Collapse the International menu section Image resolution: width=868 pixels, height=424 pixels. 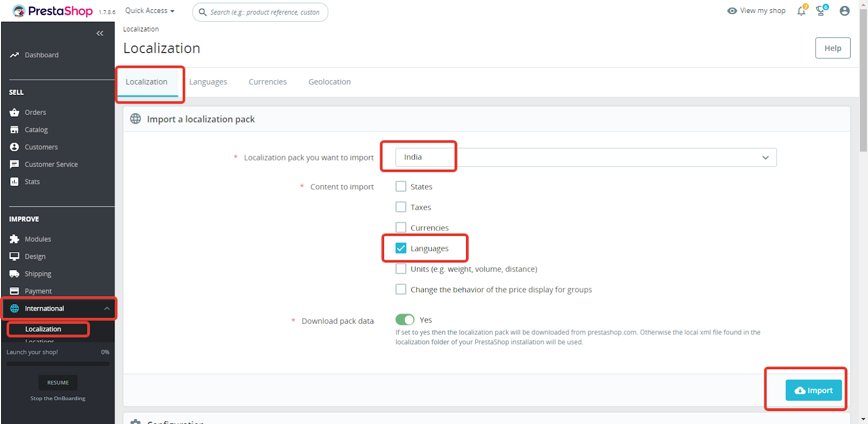107,309
